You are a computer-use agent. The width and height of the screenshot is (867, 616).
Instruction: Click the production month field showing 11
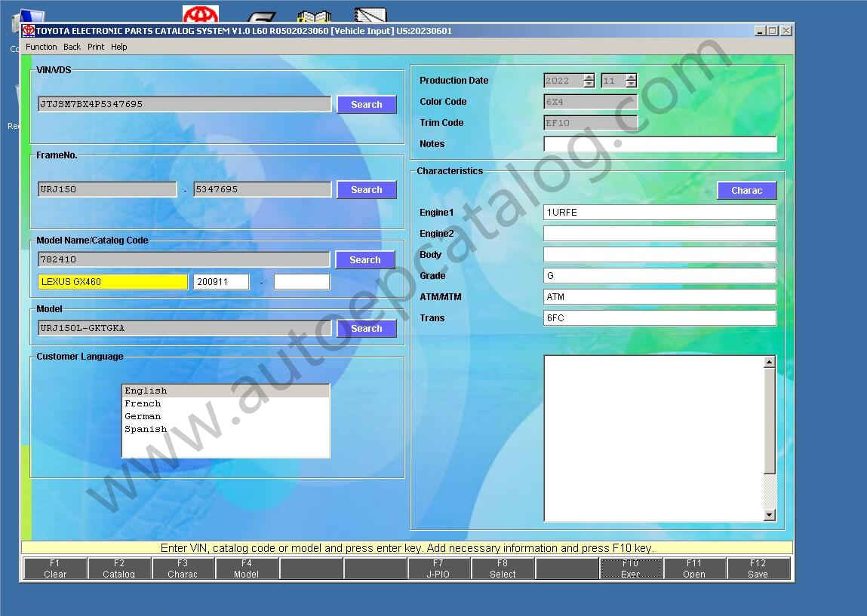pyautogui.click(x=613, y=81)
